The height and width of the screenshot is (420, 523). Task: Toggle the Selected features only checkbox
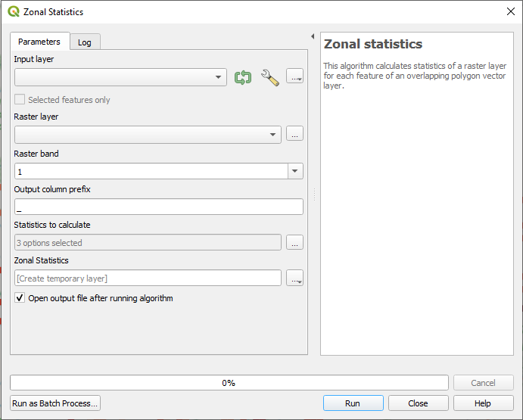[x=20, y=99]
